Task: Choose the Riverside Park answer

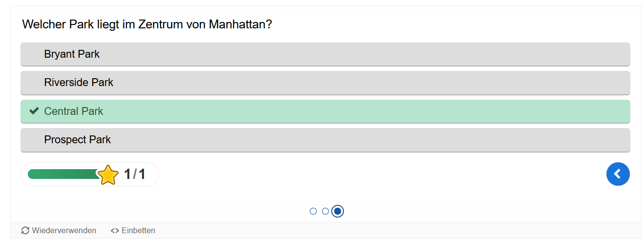Action: pos(325,83)
